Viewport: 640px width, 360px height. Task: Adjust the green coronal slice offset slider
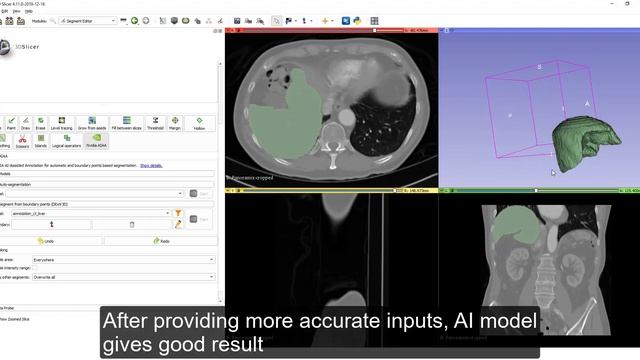click(x=537, y=190)
